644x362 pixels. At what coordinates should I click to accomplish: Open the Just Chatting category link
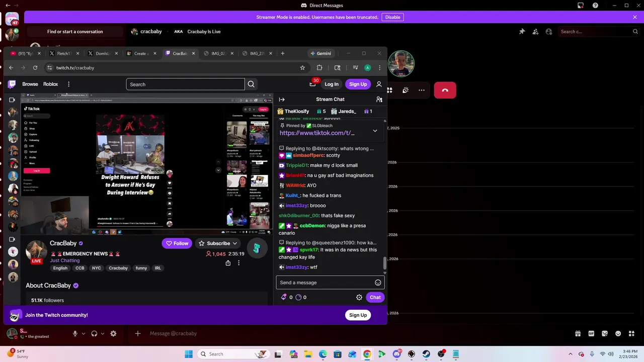click(x=64, y=260)
